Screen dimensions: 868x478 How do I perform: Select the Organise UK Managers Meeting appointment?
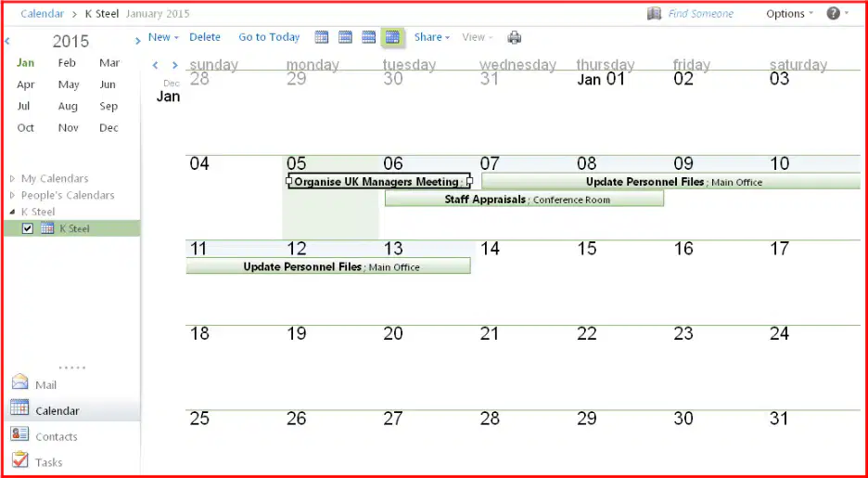[x=379, y=181]
